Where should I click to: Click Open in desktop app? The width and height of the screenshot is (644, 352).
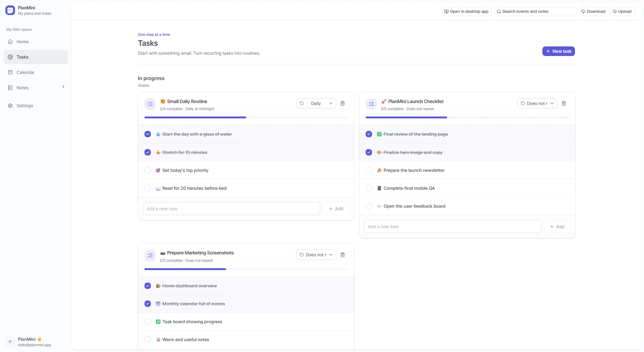[467, 12]
